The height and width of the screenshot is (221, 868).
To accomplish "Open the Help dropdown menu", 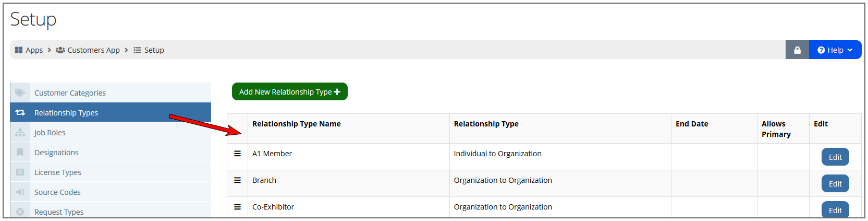I will point(835,50).
